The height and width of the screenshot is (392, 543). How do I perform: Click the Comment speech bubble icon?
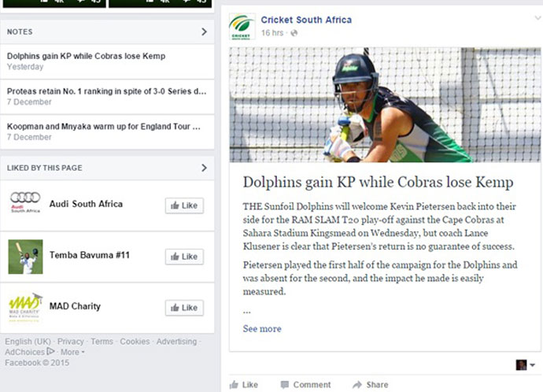coord(285,385)
